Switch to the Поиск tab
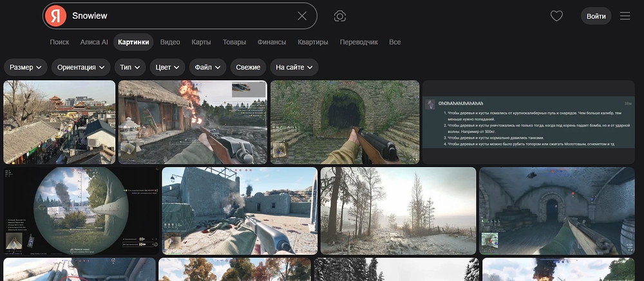The image size is (644, 281). (x=59, y=42)
